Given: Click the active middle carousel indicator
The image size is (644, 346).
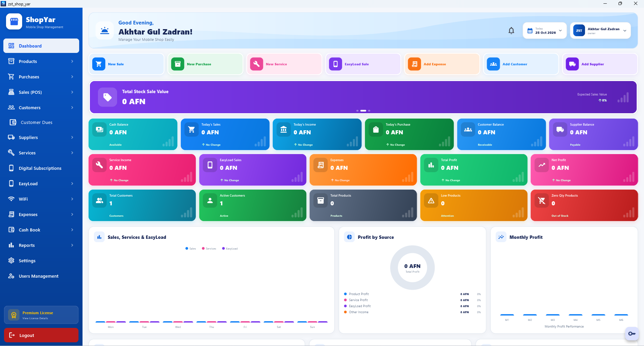Looking at the screenshot, I should click(363, 111).
